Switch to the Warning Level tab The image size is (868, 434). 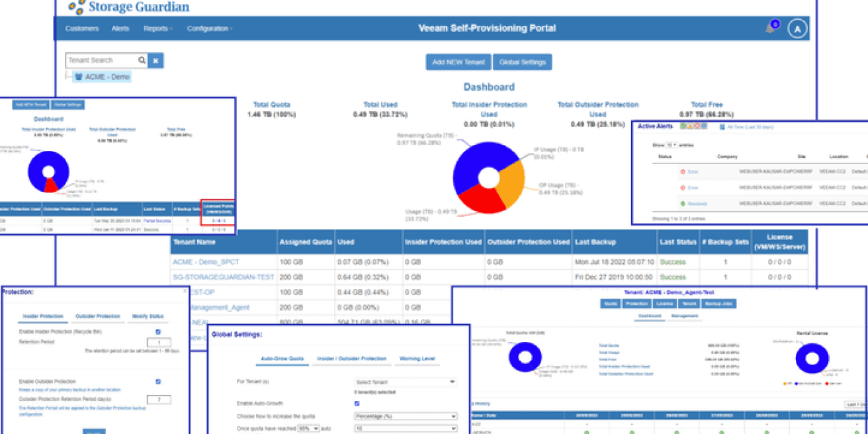[416, 358]
